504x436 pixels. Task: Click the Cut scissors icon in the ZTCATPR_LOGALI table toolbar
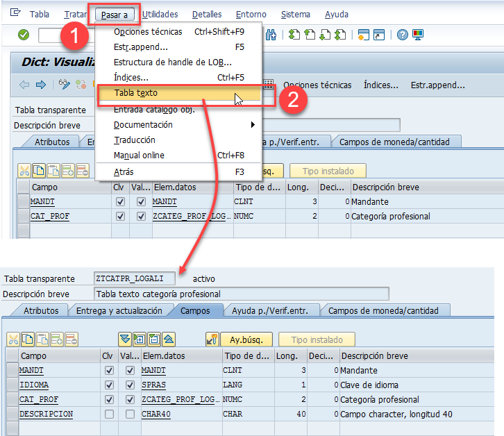pyautogui.click(x=13, y=339)
